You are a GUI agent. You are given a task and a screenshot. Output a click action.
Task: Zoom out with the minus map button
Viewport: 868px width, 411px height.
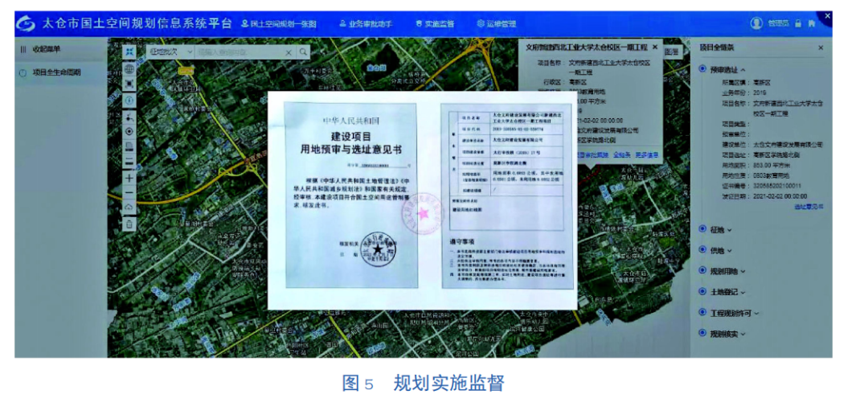pos(129,192)
